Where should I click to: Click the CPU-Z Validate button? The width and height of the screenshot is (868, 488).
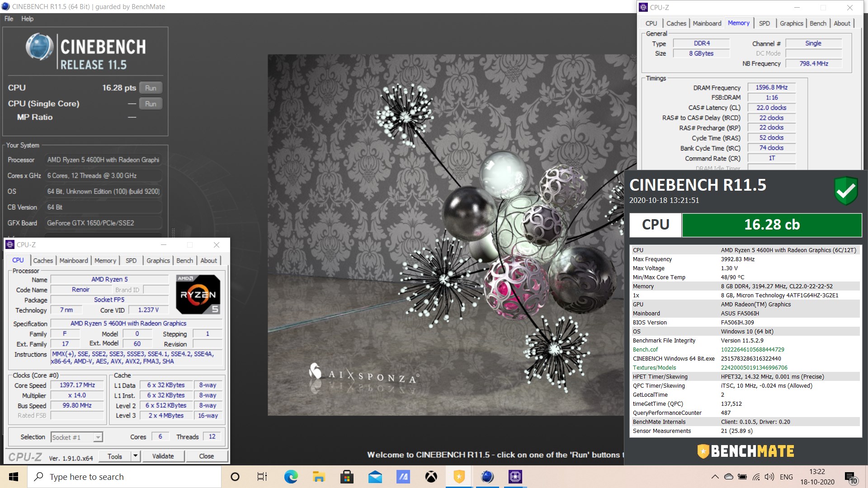163,456
